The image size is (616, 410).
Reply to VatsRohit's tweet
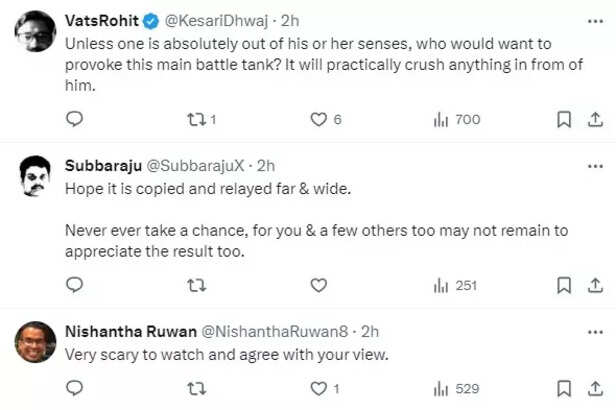(75, 119)
